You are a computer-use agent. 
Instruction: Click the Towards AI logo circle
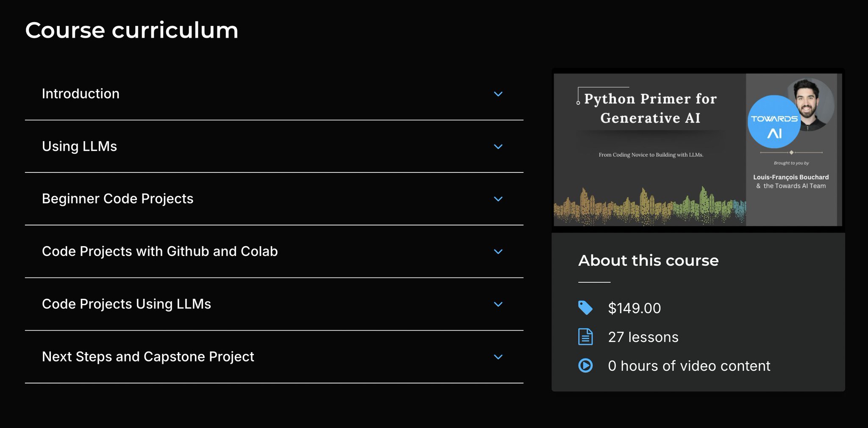774,122
